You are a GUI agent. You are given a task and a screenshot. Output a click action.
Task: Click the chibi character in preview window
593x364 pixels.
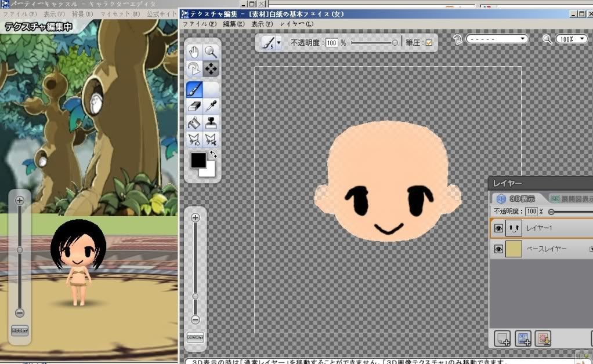point(78,261)
